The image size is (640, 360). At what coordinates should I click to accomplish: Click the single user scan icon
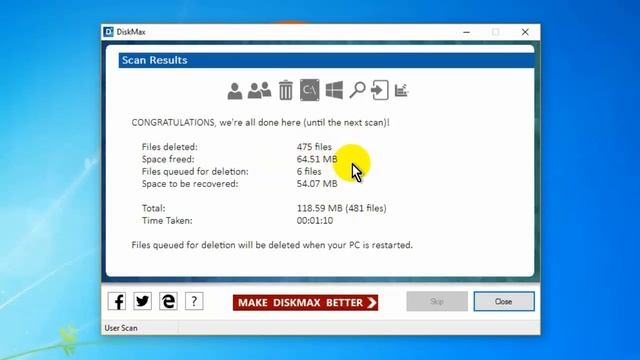point(235,91)
